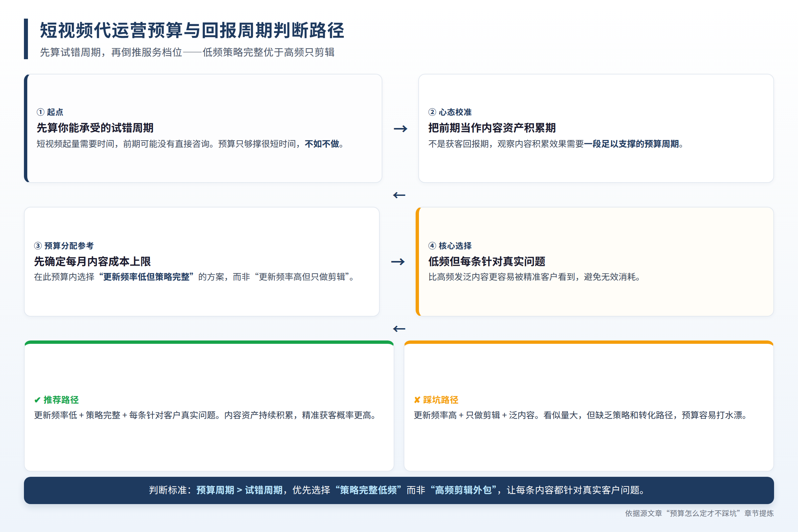Image resolution: width=798 pixels, height=532 pixels.
Task: Click the sentence 短视频起量需要时间 in card ①
Action: point(75,144)
